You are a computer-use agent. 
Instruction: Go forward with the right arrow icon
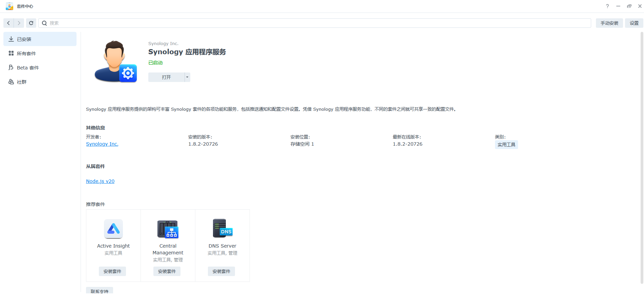pos(19,23)
